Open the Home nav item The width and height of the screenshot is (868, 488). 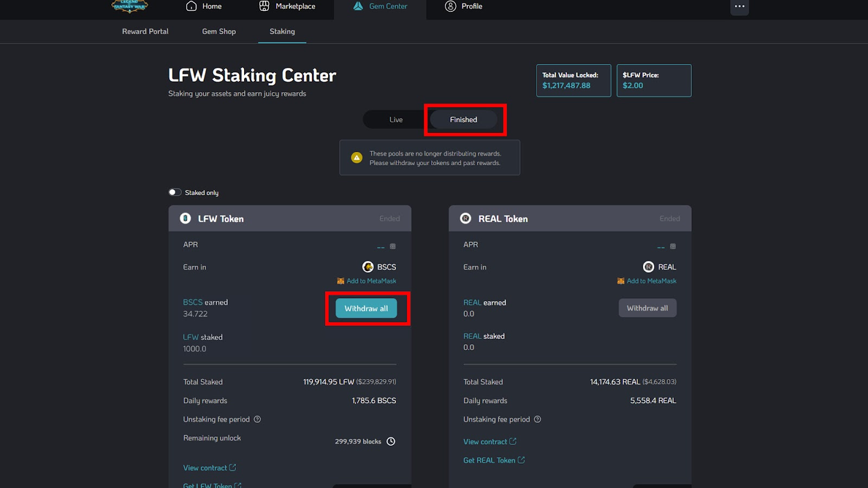[204, 7]
